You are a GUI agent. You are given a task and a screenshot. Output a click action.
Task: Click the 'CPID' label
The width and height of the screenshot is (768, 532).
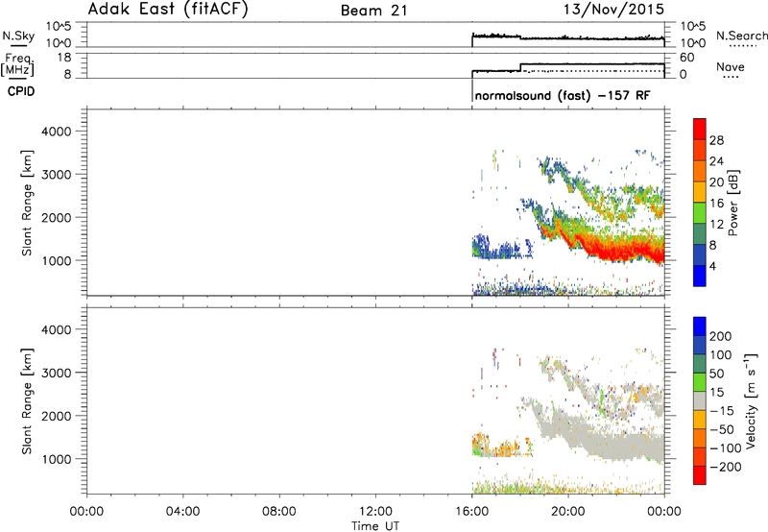click(x=21, y=91)
